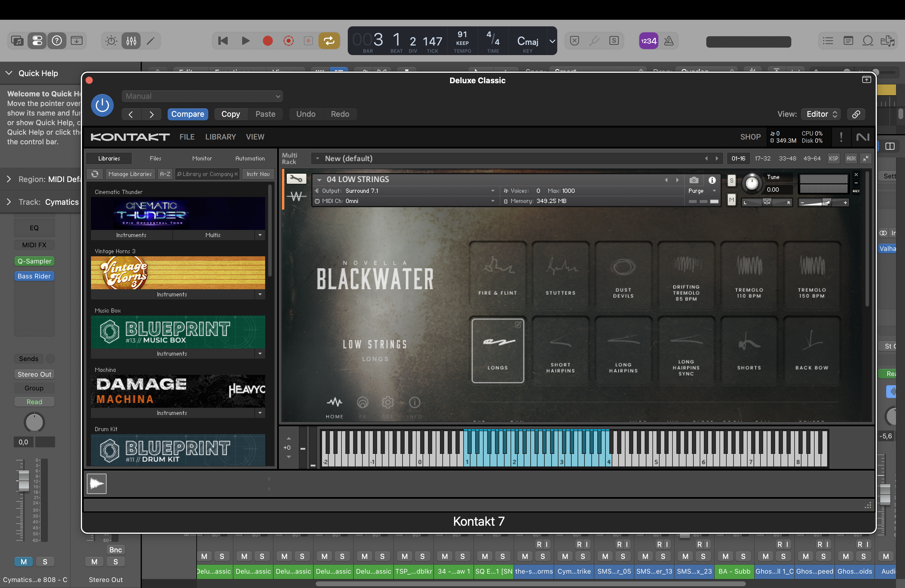Open the metronome click icon
Viewport: 905px width, 588px height.
point(669,41)
